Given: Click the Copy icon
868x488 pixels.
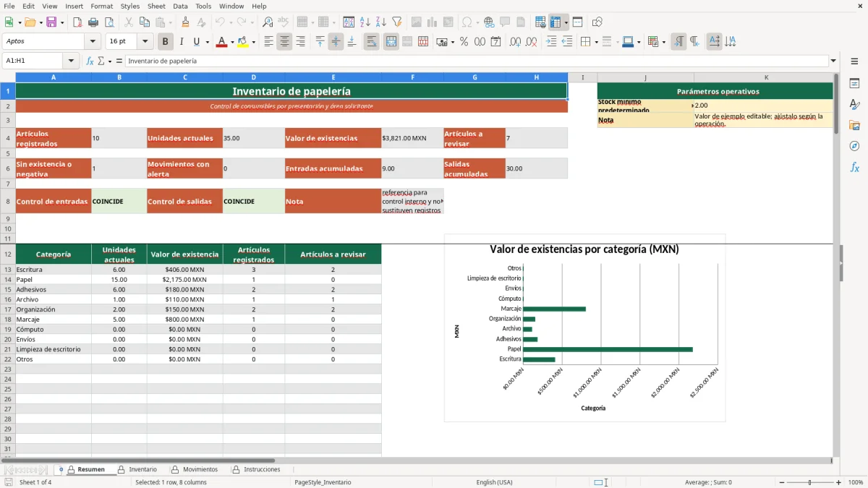Looking at the screenshot, I should tap(145, 22).
